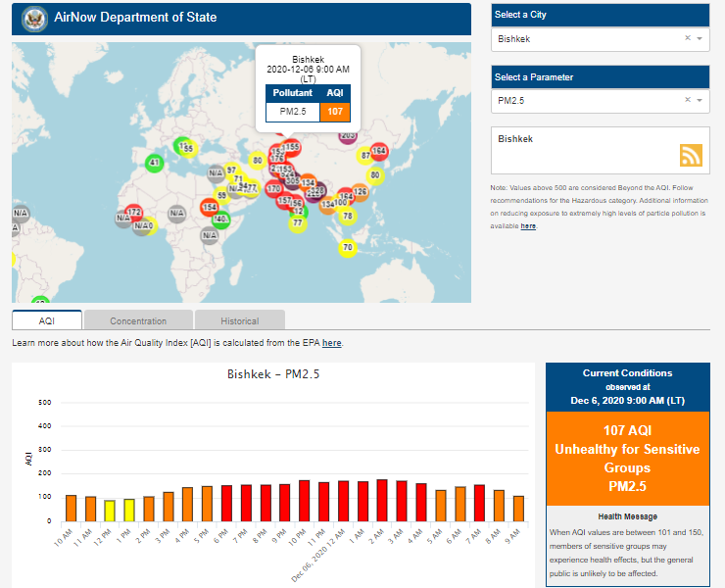Open the Historical tab
Image resolution: width=725 pixels, height=588 pixels.
239,320
